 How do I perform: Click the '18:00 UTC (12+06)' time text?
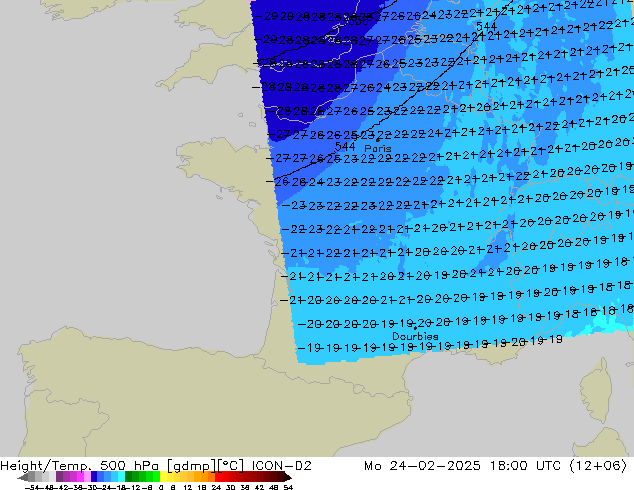click(x=559, y=466)
